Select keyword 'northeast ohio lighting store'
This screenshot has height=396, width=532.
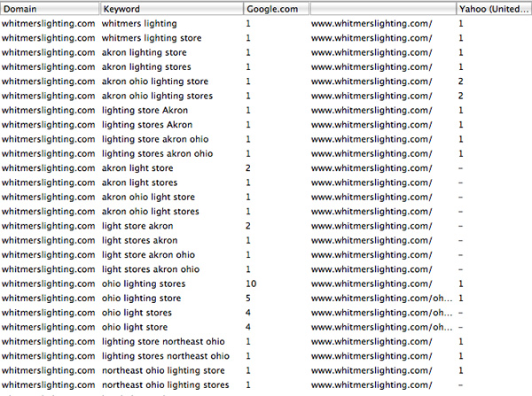[163, 370]
